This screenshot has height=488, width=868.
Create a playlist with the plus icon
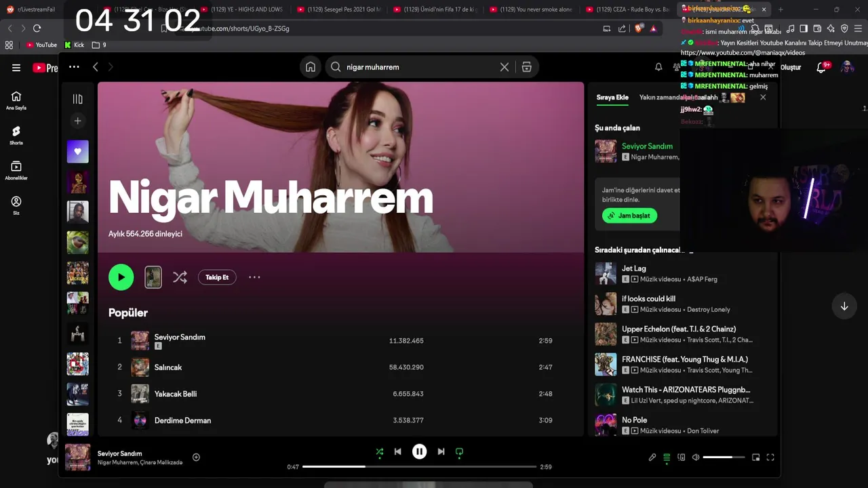click(x=77, y=121)
